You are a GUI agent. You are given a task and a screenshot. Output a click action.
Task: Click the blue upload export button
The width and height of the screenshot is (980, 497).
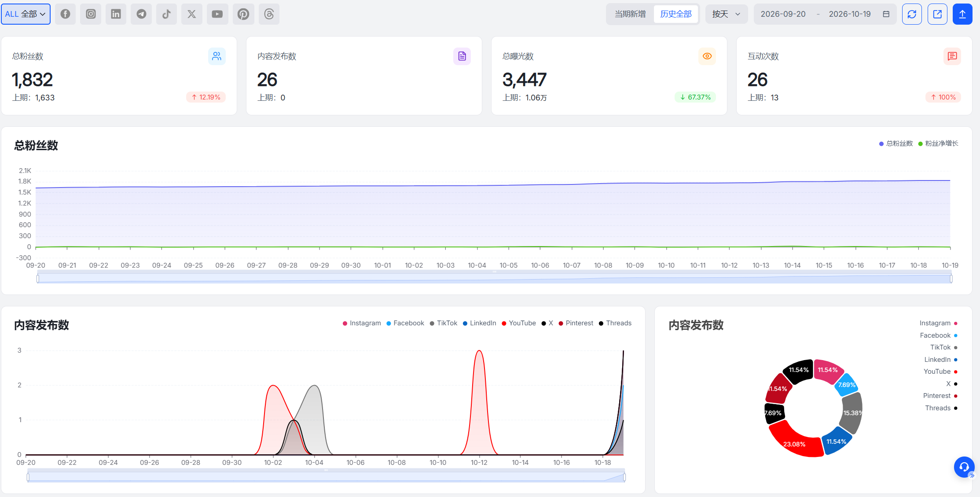pos(962,14)
